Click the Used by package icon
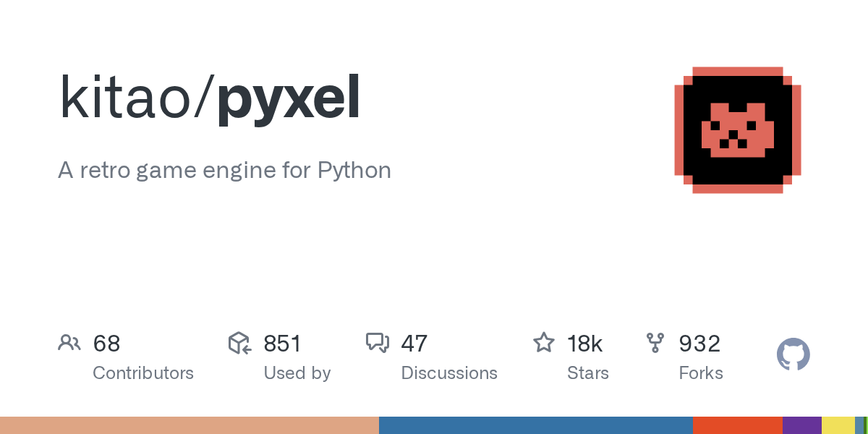 (239, 343)
